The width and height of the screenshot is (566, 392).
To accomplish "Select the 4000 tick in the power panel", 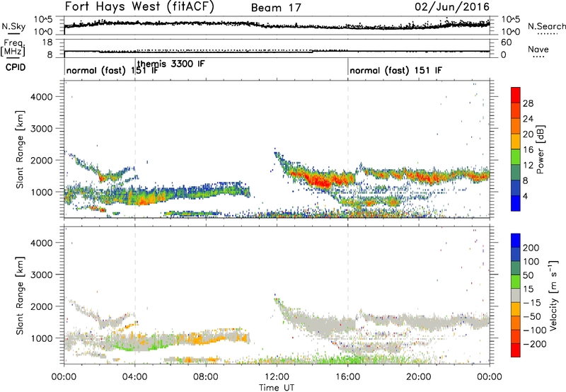I will point(42,97).
